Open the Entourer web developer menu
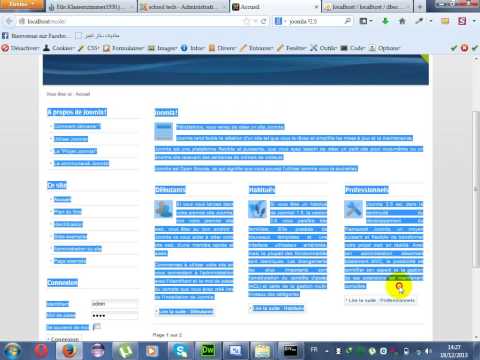This screenshot has height=360, width=480. coord(257,48)
